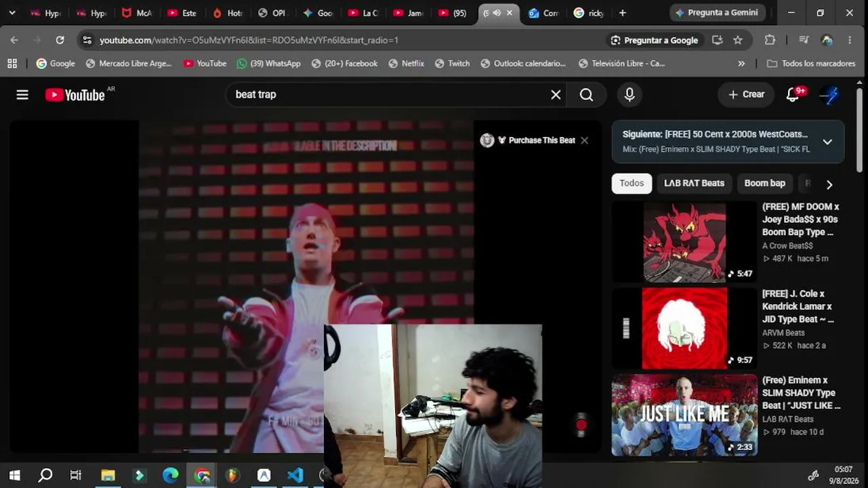Open the Windows Start menu
The height and width of the screenshot is (488, 868).
14,475
